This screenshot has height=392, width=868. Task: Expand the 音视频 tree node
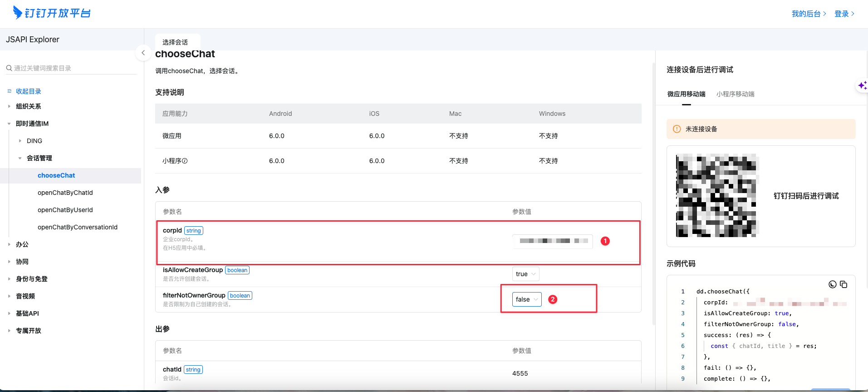(9, 296)
